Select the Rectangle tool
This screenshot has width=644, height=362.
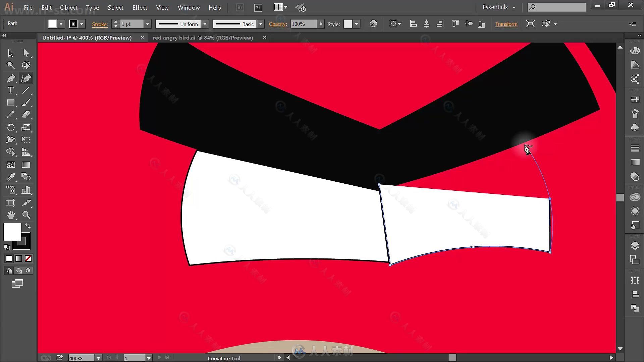pos(11,103)
